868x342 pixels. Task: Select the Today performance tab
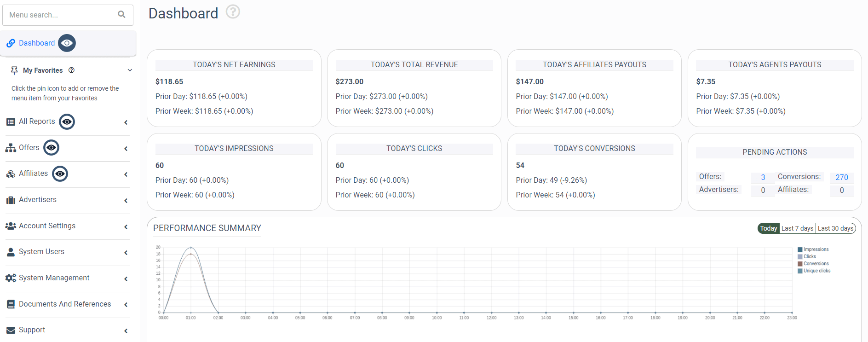coord(769,228)
